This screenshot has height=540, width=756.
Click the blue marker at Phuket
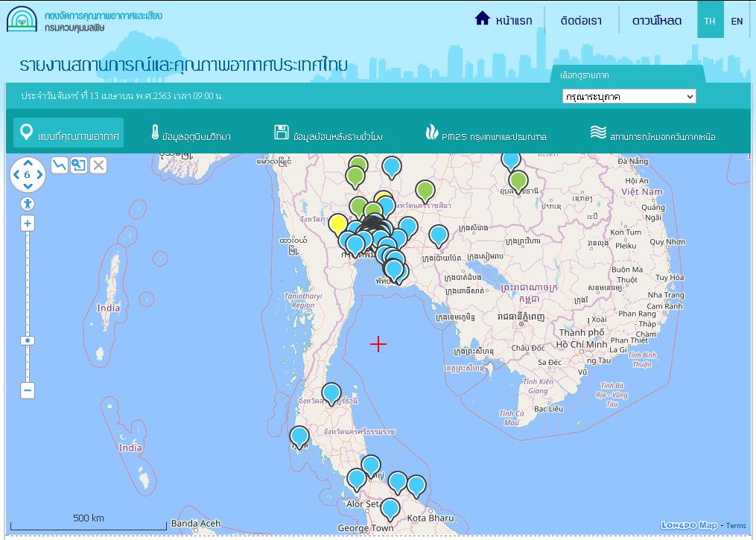299,436
